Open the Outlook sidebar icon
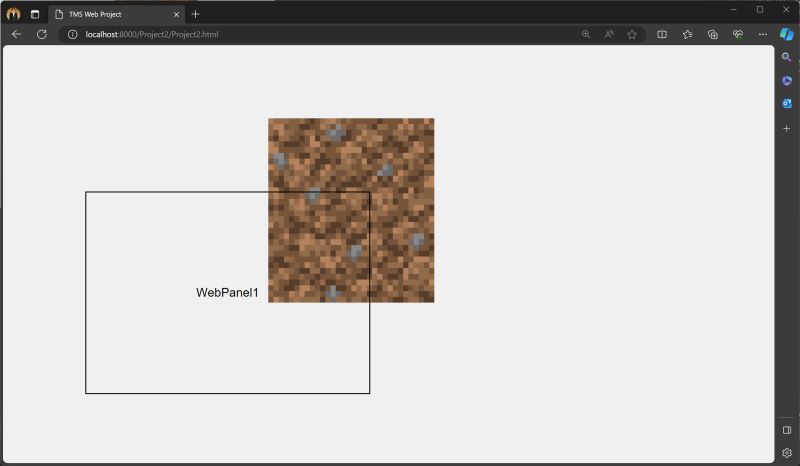This screenshot has height=466, width=800. (x=787, y=104)
